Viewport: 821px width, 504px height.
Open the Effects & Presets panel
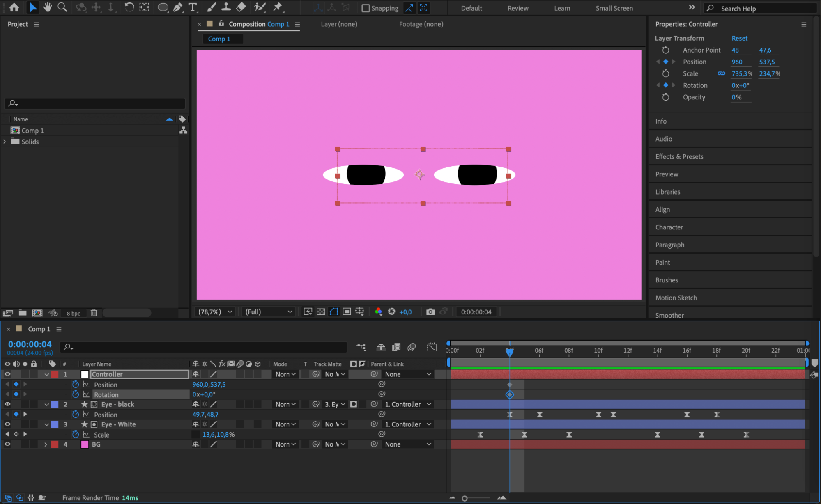(679, 156)
